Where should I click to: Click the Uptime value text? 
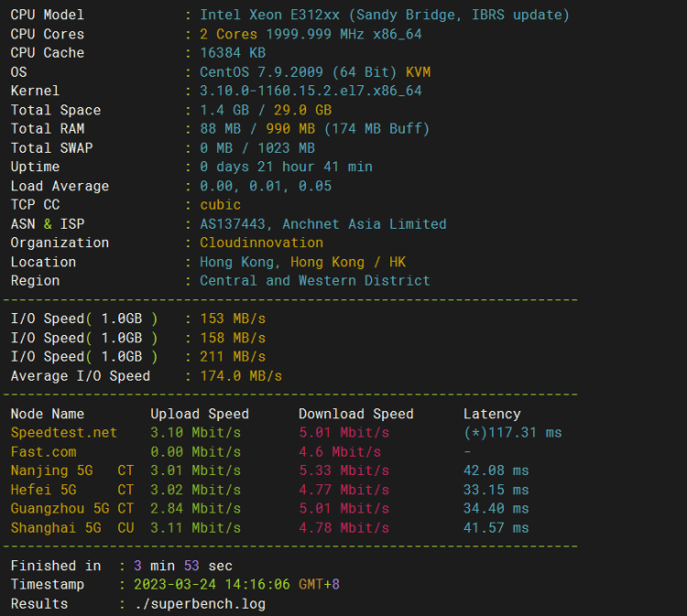click(x=286, y=167)
